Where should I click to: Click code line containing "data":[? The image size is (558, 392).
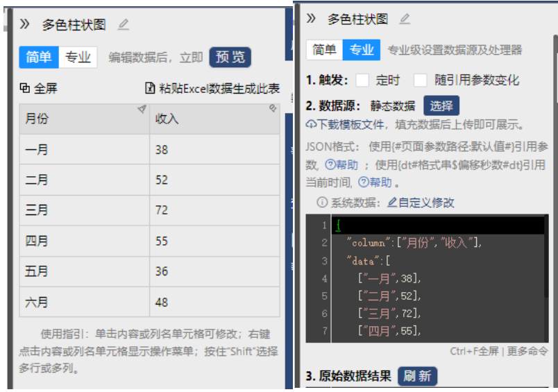pos(369,261)
